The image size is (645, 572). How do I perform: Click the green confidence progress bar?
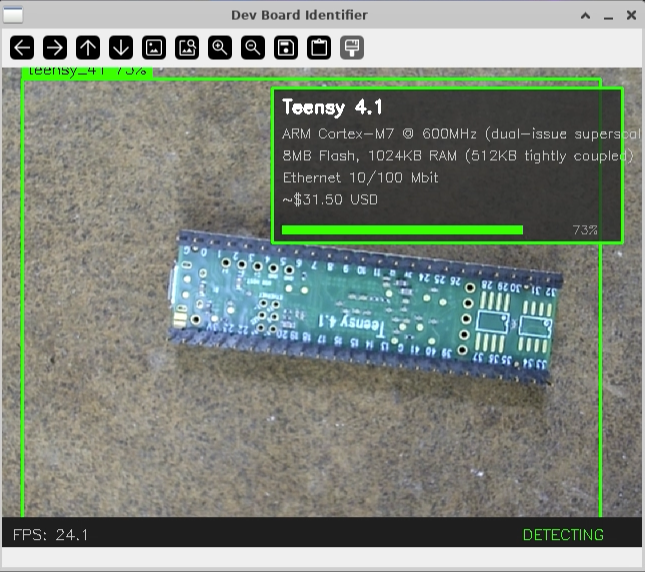(402, 230)
